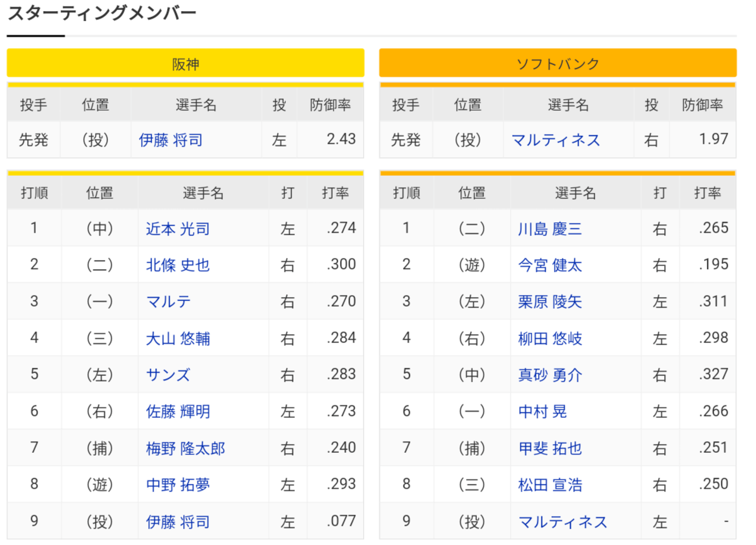View catcher 甲斐 拓也 profile
The image size is (756, 545).
pyautogui.click(x=550, y=448)
